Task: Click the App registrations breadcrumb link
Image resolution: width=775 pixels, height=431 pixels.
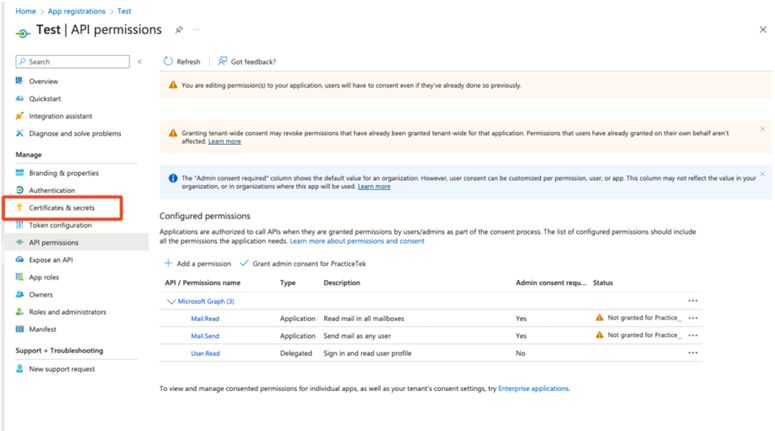Action: [77, 11]
